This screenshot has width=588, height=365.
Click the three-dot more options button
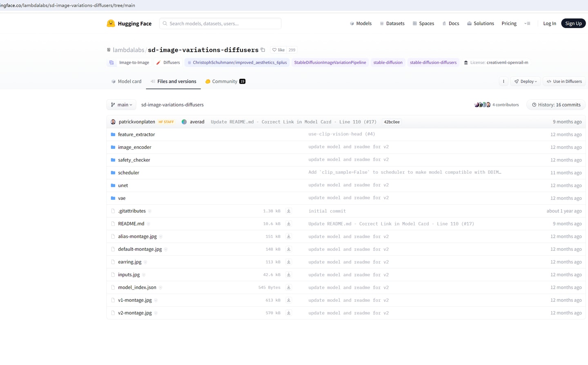tap(503, 82)
